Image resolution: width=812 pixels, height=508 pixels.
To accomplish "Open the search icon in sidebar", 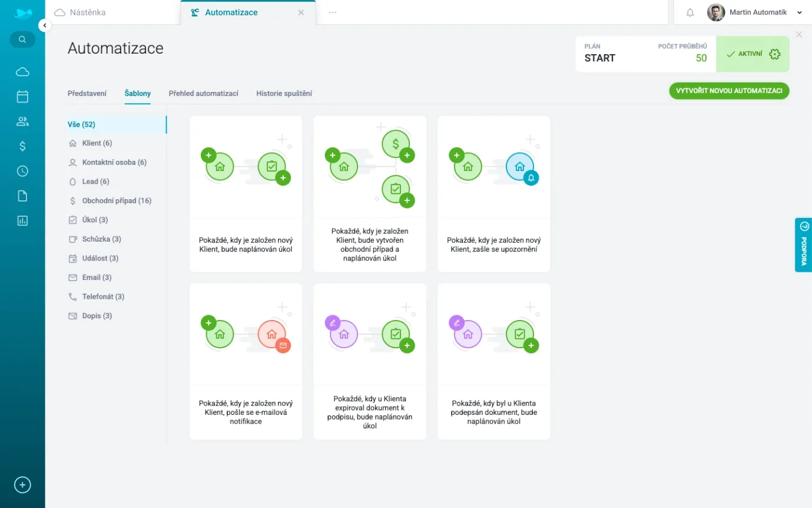I will (x=22, y=39).
